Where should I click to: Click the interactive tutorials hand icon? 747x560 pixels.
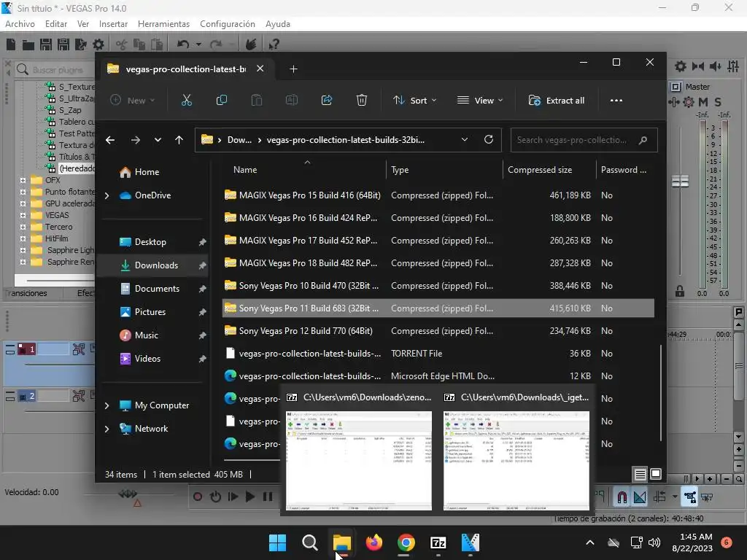(x=251, y=44)
